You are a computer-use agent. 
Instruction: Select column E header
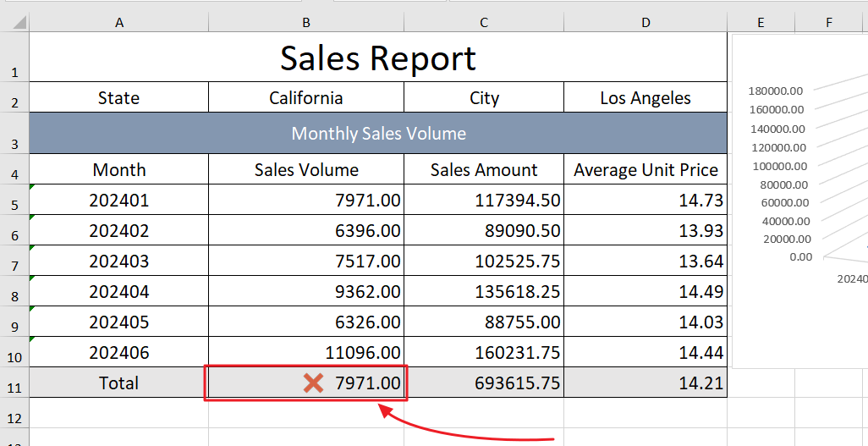pyautogui.click(x=761, y=22)
